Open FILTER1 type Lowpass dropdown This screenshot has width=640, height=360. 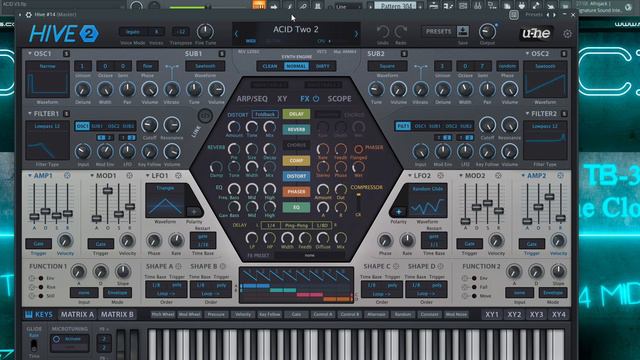47,126
